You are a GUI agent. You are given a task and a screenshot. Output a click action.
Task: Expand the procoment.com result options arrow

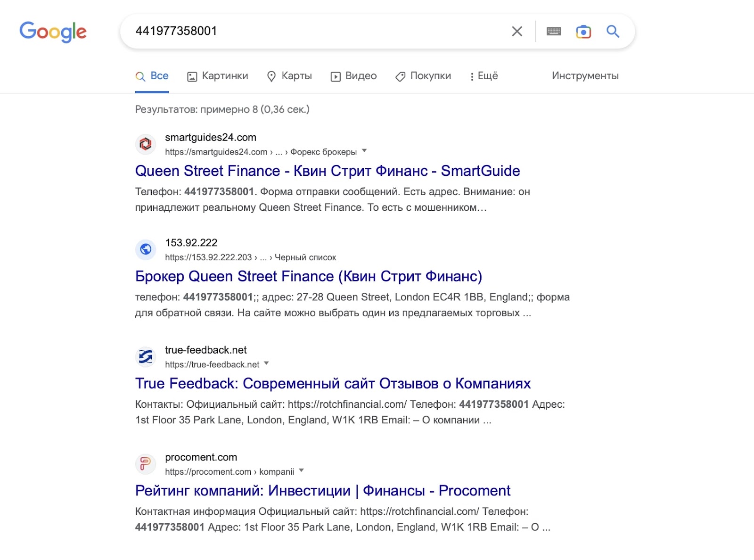point(301,470)
